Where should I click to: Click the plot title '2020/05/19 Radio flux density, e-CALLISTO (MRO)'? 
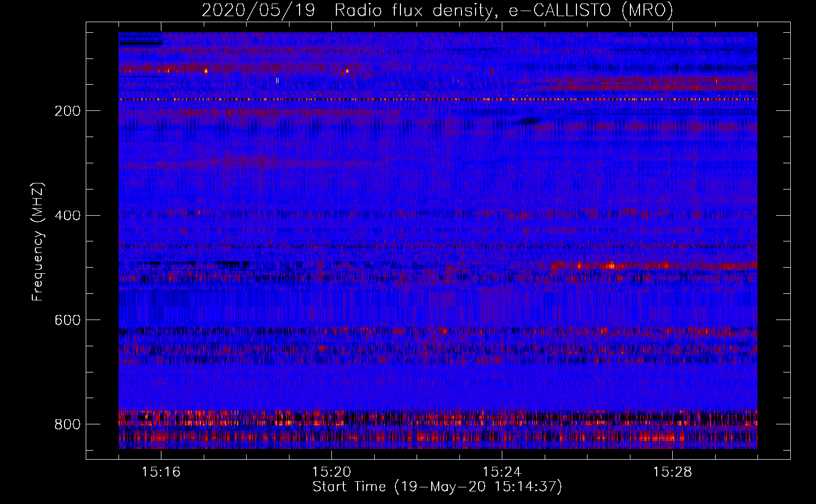(x=437, y=10)
